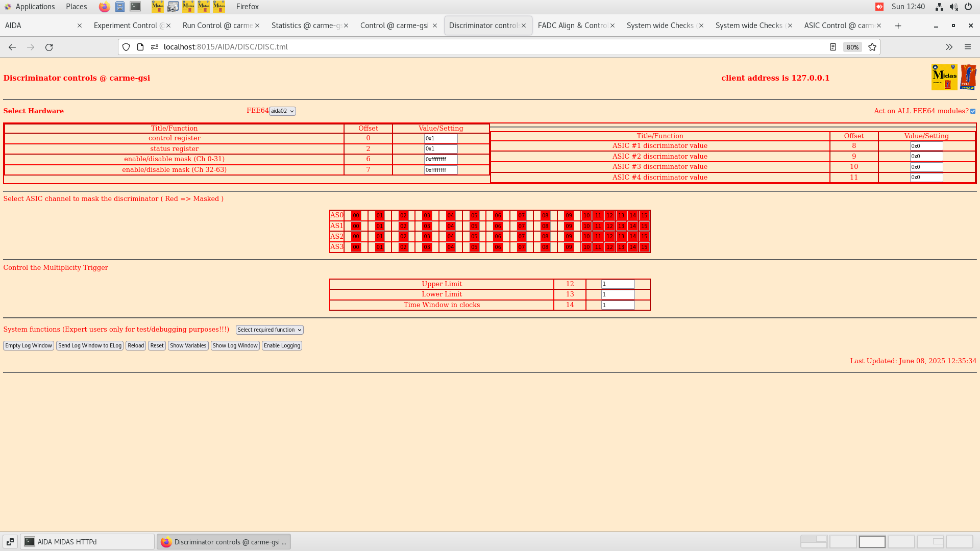The image size is (980, 551).
Task: Click the reader view icon in address bar
Action: [834, 47]
